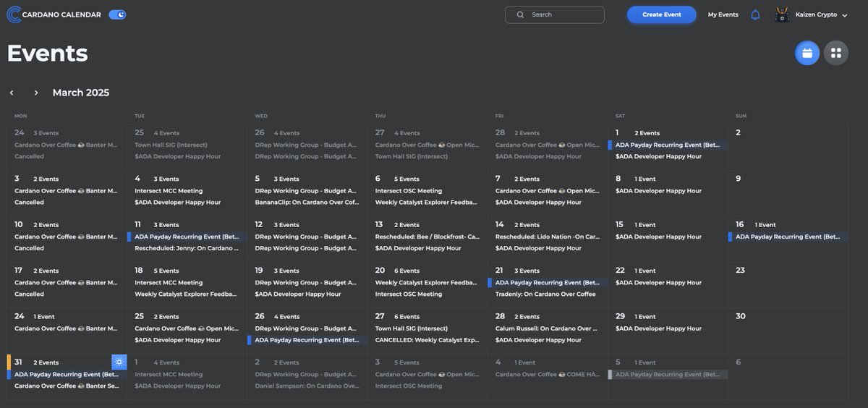
Task: Go to the next month
Action: click(36, 93)
